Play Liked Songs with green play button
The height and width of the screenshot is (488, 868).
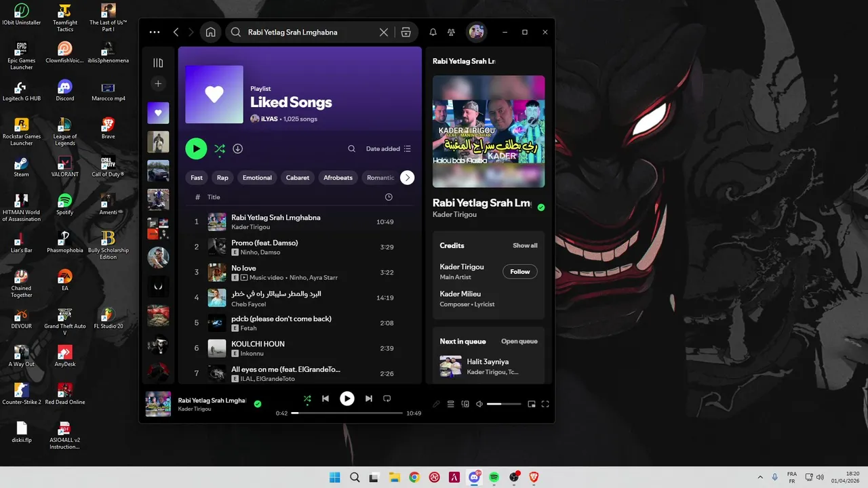click(x=196, y=148)
